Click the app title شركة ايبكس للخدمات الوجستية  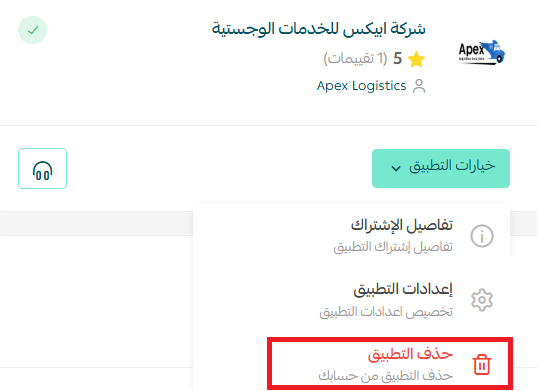click(318, 28)
